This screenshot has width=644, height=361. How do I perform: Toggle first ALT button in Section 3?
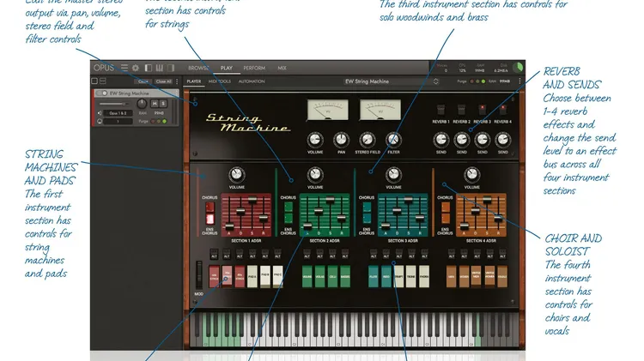374,254
